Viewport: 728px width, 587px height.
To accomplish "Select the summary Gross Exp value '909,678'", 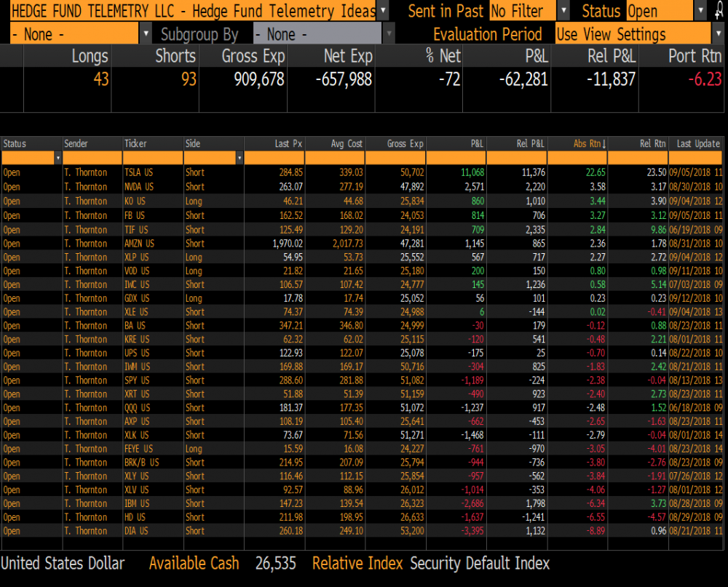I will pyautogui.click(x=259, y=79).
